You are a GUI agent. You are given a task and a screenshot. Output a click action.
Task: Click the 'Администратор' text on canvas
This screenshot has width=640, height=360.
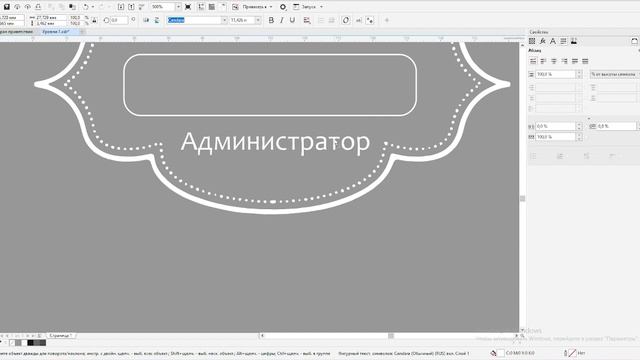pos(276,143)
